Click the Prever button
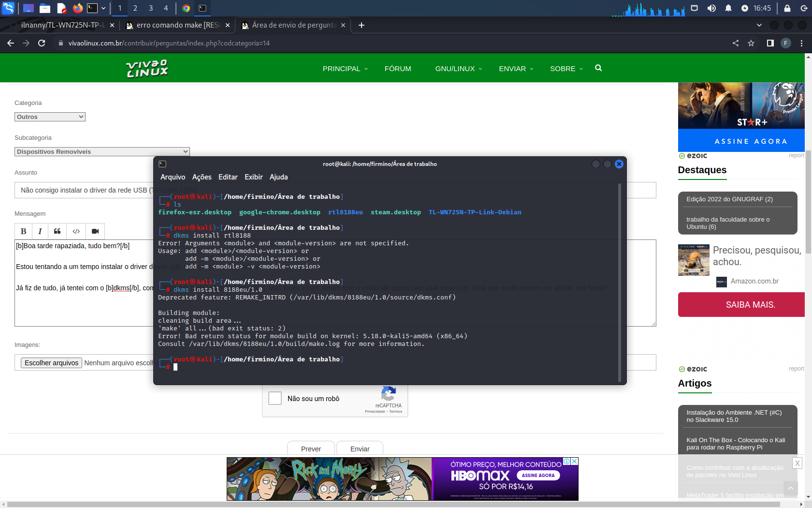This screenshot has height=508, width=812. click(x=311, y=448)
